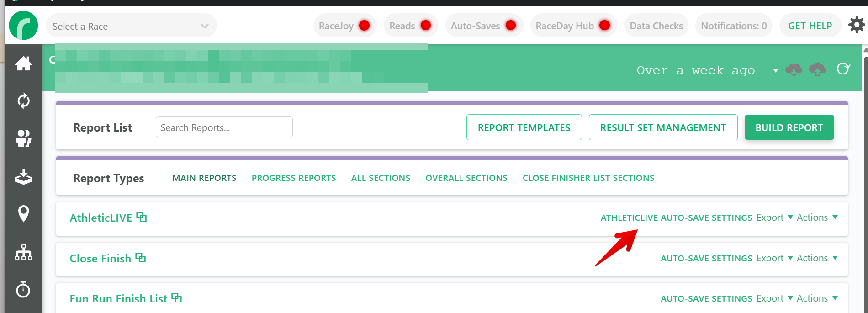
Task: Open the Fun Run Finish List report
Action: 118,299
